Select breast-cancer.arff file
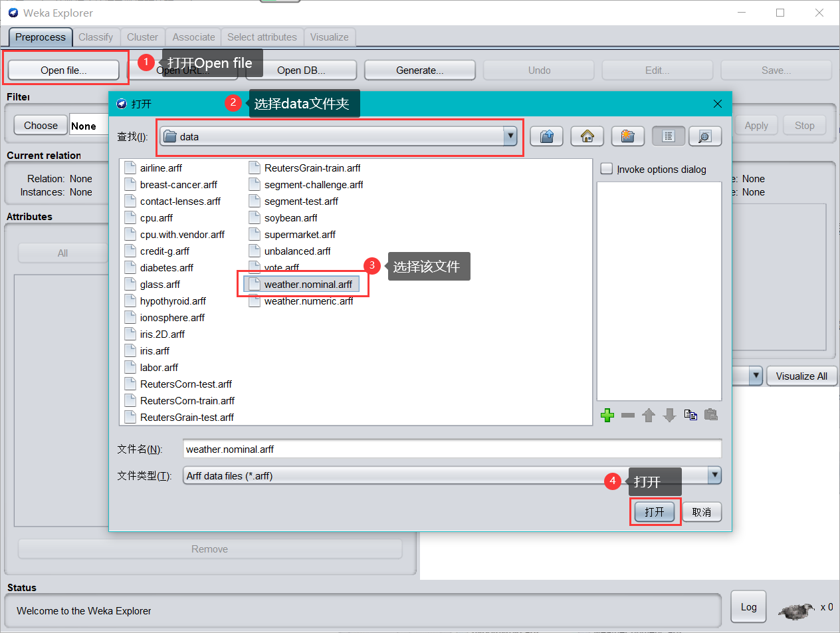 (171, 185)
